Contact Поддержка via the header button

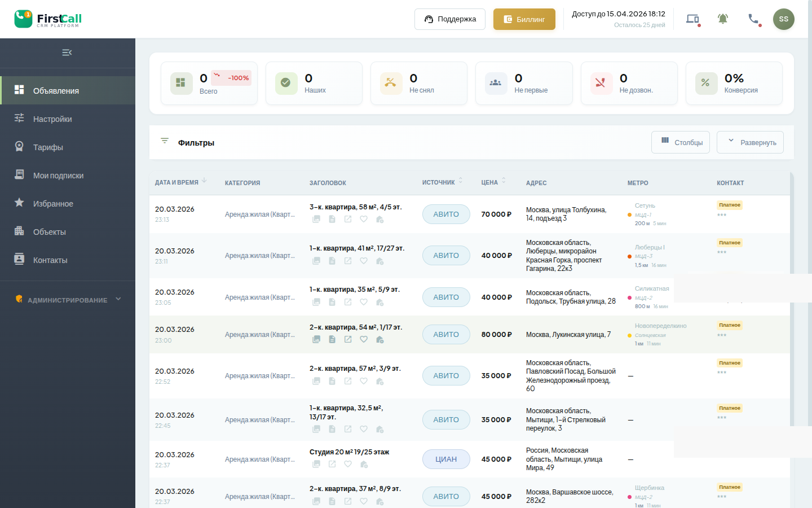449,19
